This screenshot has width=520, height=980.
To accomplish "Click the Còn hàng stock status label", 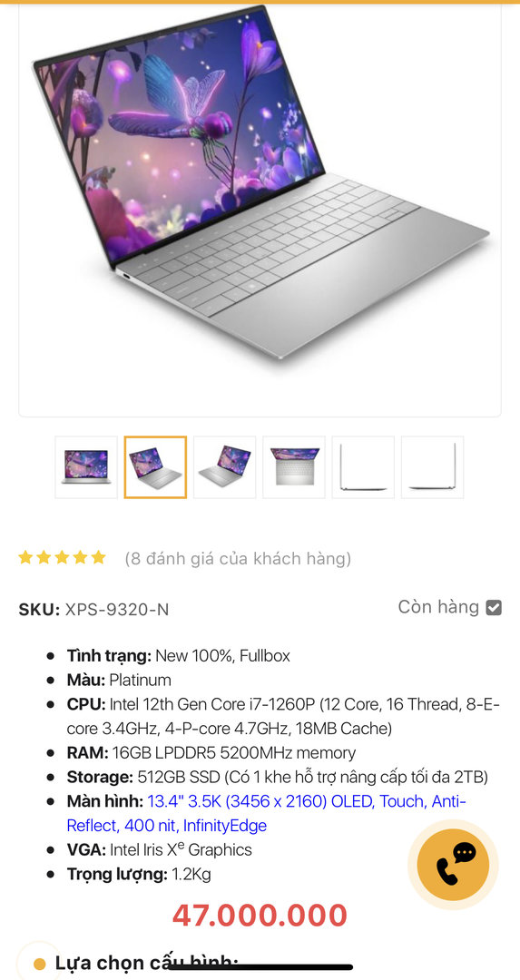I will point(438,607).
